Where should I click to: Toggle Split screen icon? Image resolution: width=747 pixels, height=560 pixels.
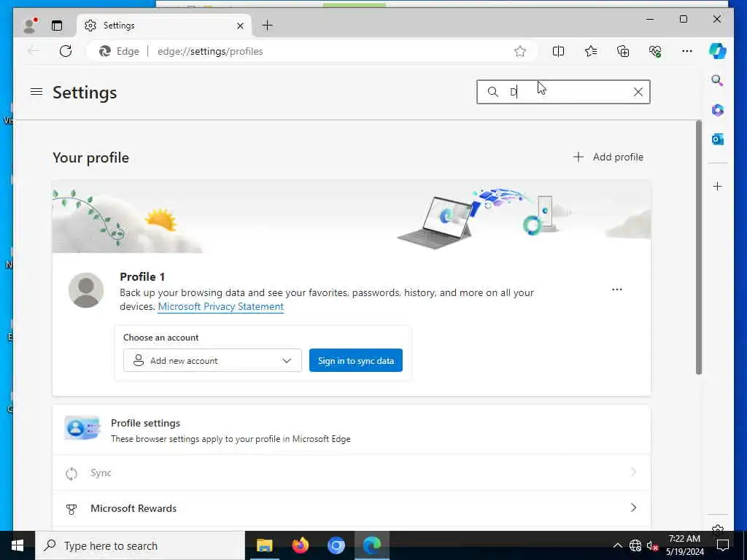click(558, 51)
